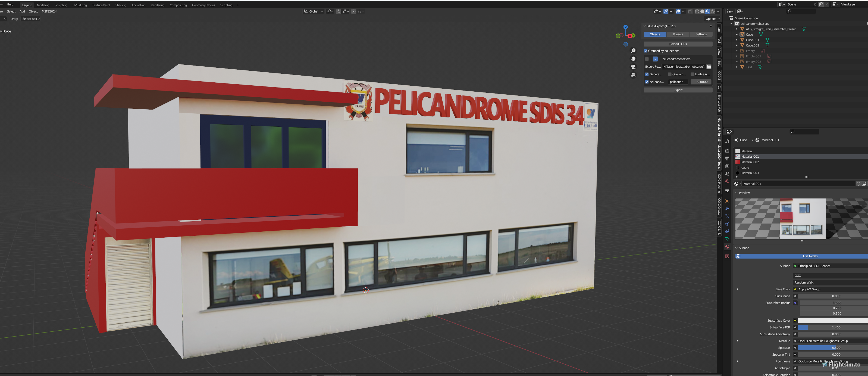Screen dimensions: 868x376
Task: Toggle the pelicand... LOD checkbox
Action: point(647,82)
